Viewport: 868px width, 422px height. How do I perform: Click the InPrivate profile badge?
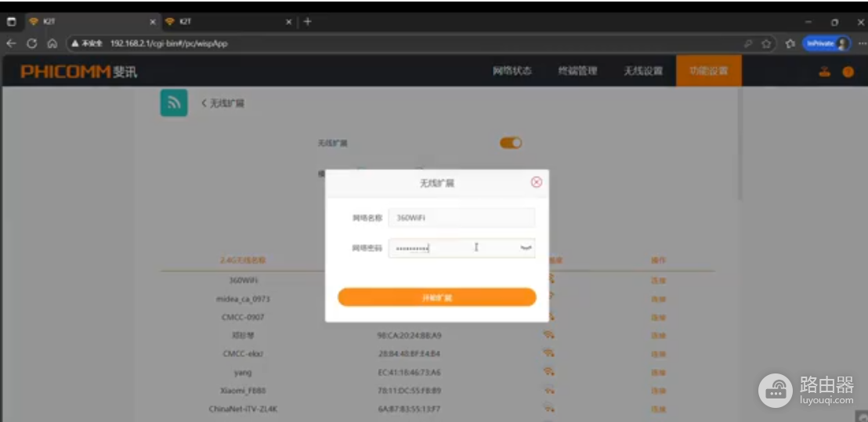click(826, 43)
